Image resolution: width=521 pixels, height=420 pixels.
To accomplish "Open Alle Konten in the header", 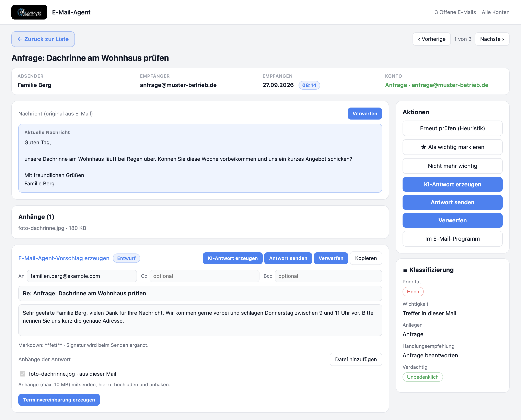I will (x=495, y=12).
